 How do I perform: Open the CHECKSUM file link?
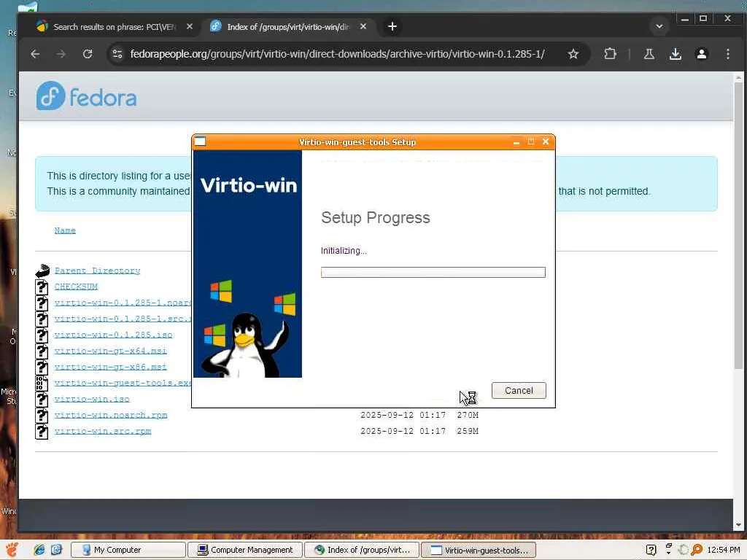coord(76,287)
